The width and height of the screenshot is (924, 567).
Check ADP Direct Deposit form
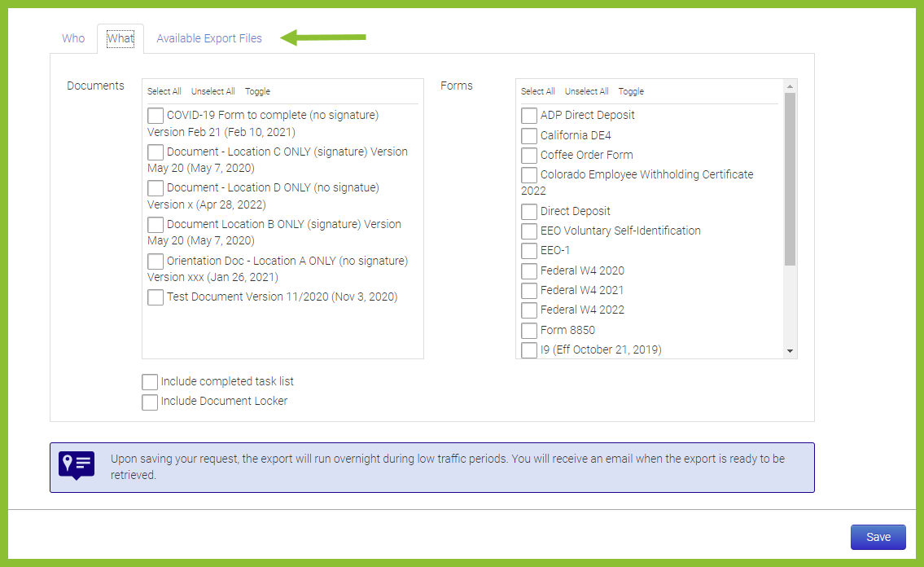pyautogui.click(x=529, y=116)
